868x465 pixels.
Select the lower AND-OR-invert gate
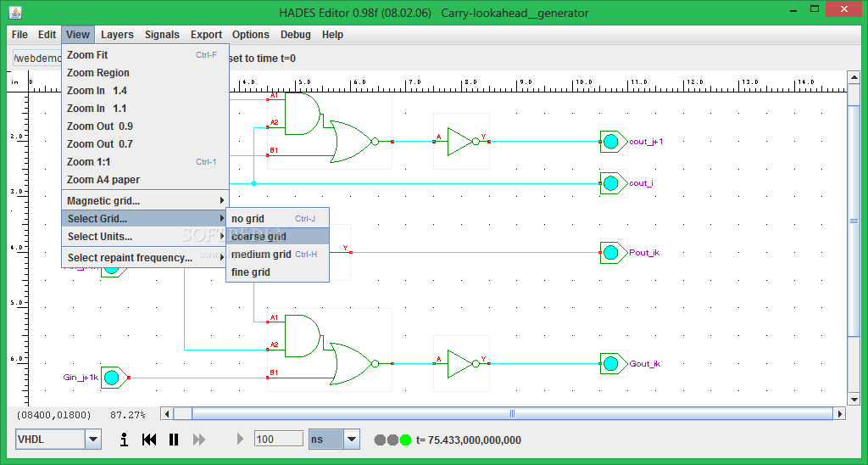coord(330,350)
